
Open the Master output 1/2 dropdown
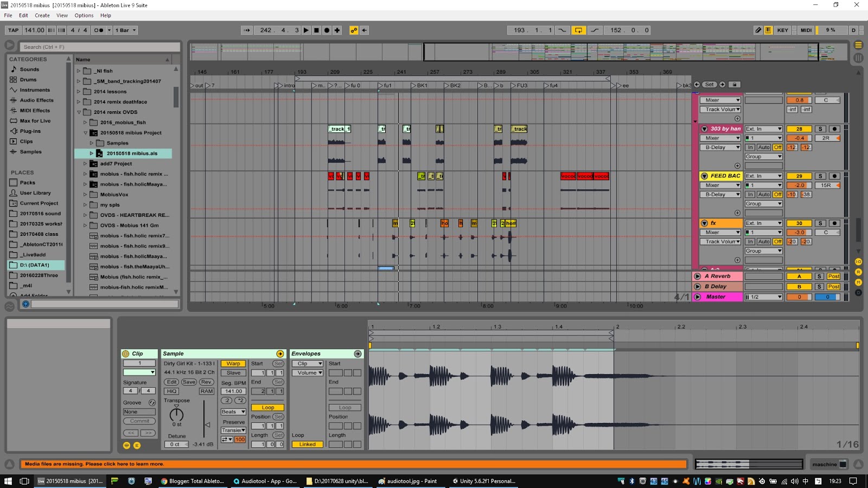(x=763, y=297)
